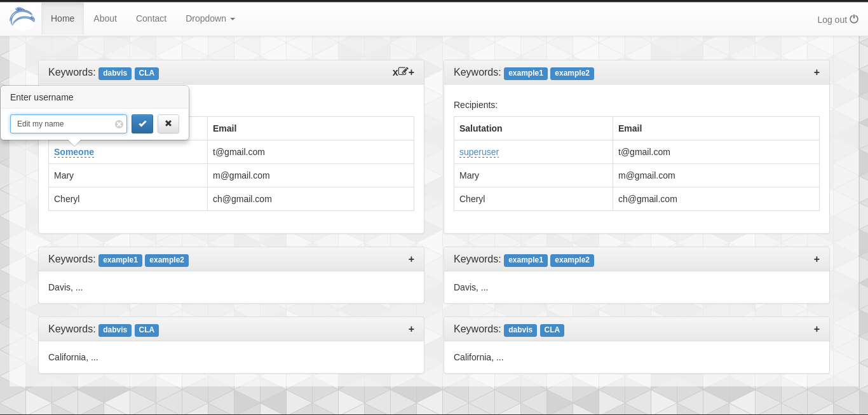Click the 'CLA' keyword tag in first panel
Viewport: 868px width, 415px height.
tap(147, 73)
